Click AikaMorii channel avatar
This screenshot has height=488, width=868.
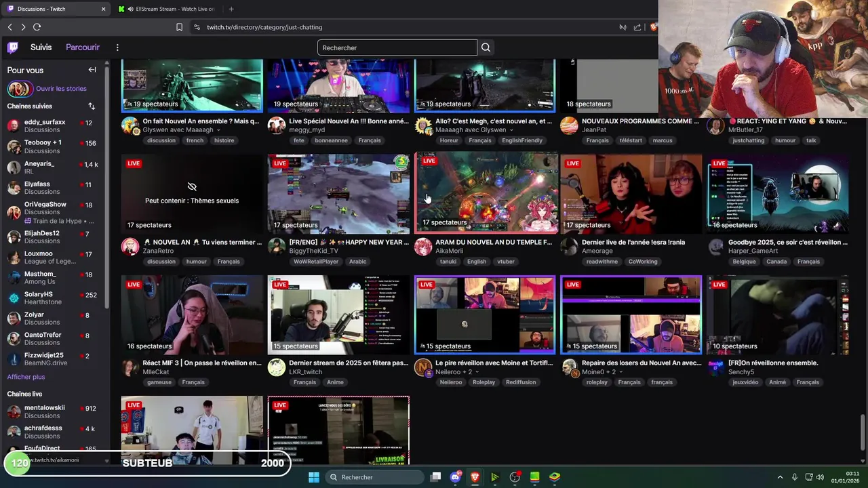(x=423, y=246)
